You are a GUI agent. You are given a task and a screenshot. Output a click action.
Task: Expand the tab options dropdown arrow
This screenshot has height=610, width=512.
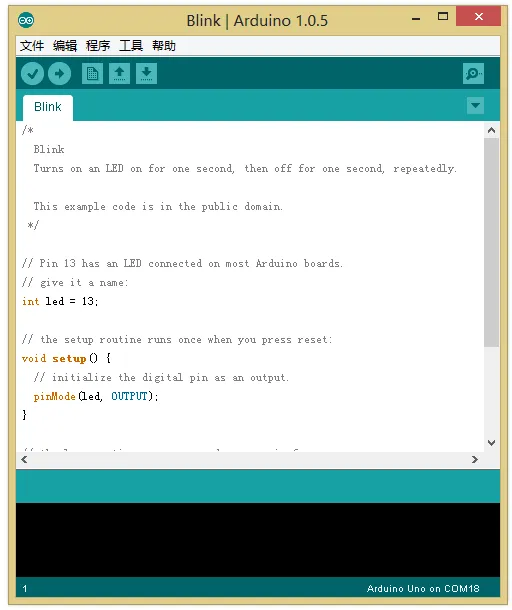point(475,105)
